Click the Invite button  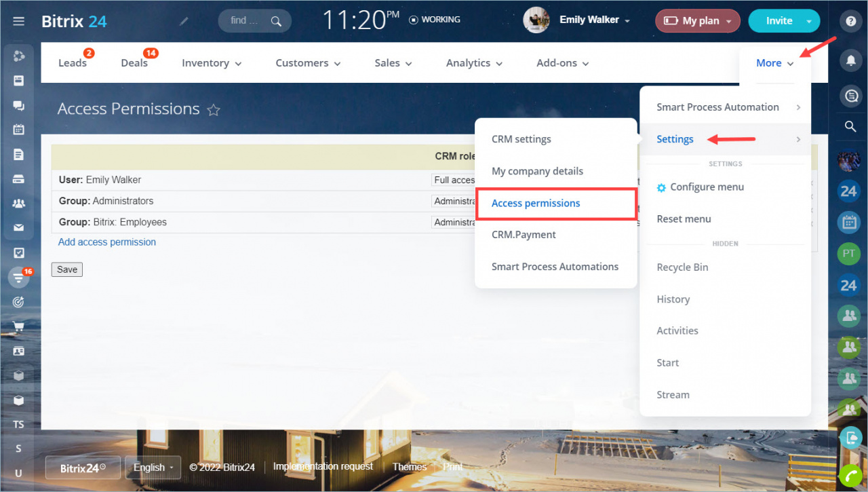click(778, 21)
